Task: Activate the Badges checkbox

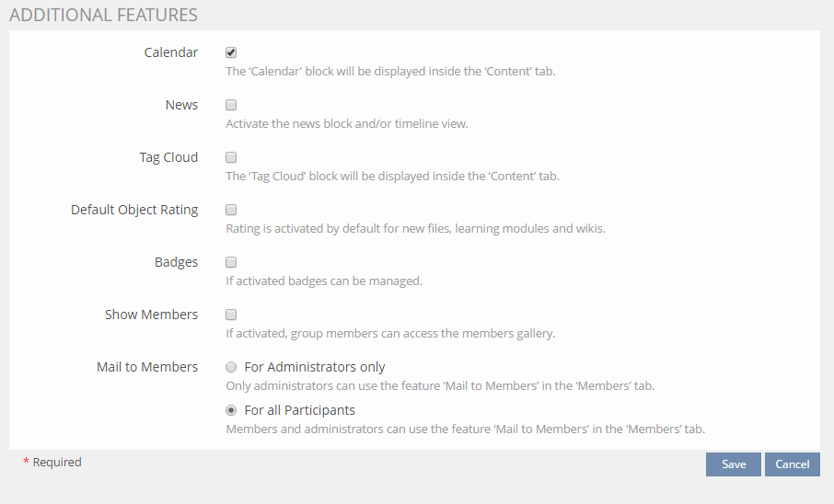Action: coord(231,262)
